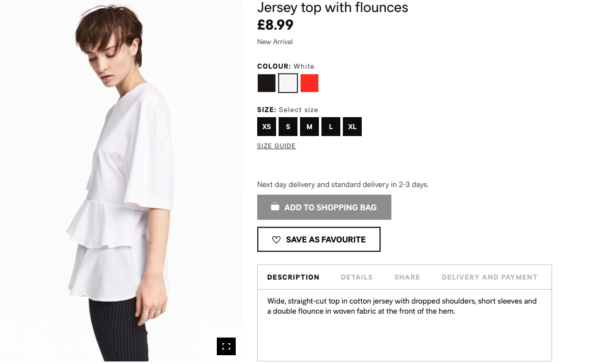Select size S
This screenshot has width=612, height=364.
pos(287,126)
